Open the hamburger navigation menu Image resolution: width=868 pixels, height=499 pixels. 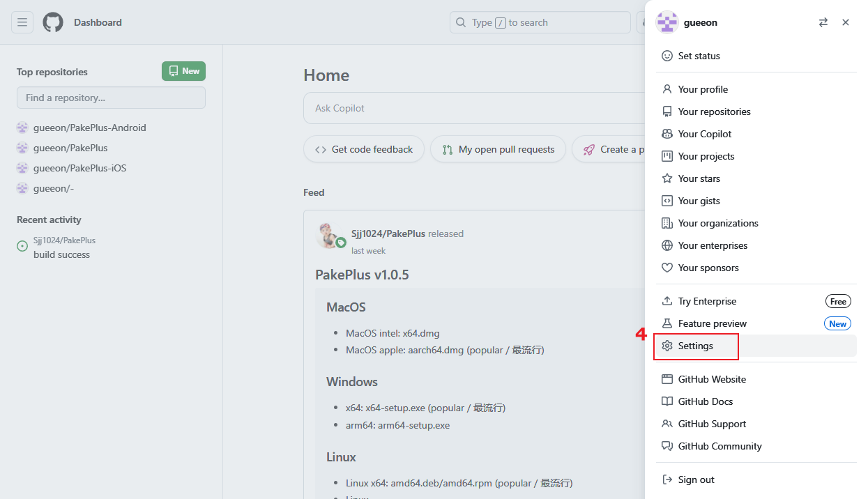(22, 22)
